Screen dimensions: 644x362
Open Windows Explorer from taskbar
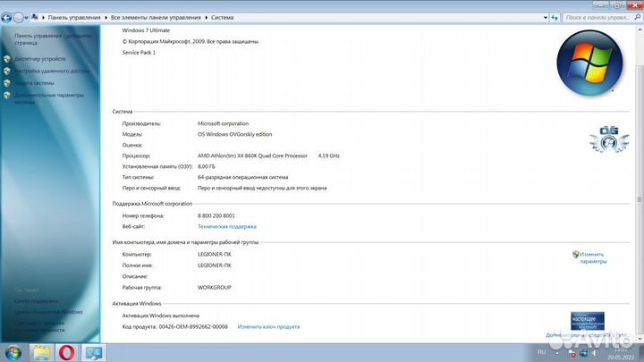click(x=41, y=352)
